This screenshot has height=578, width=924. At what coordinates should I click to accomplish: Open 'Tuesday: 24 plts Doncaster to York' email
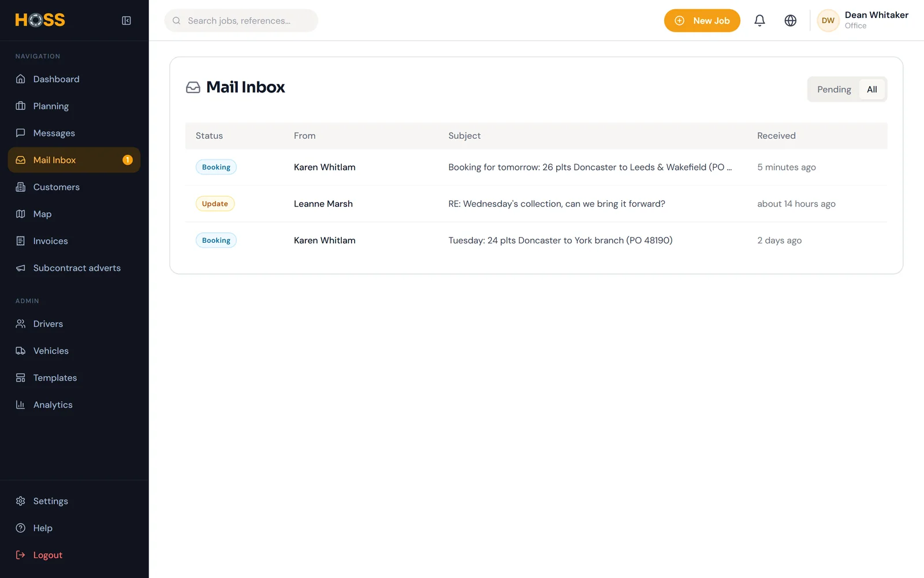[560, 240]
